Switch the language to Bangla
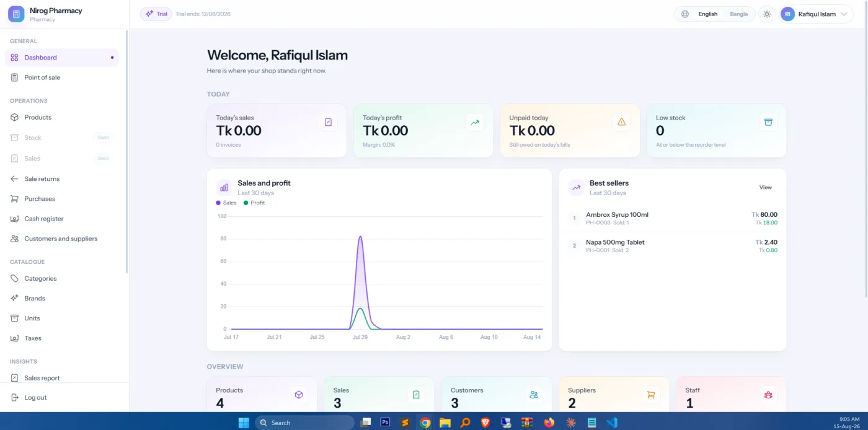 [738, 14]
